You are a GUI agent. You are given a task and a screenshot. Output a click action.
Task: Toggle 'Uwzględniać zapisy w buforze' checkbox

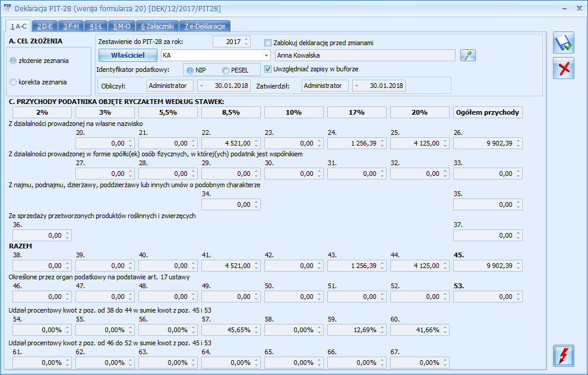pos(268,69)
